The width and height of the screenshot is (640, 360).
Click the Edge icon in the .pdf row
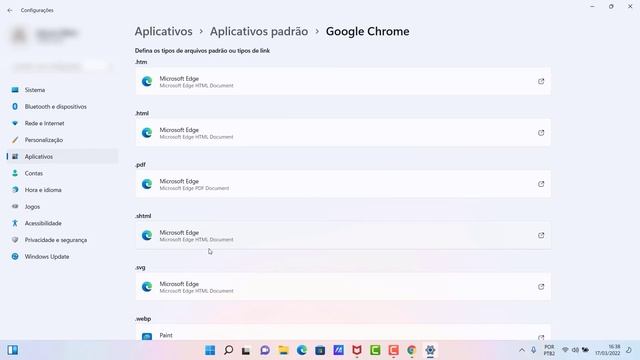click(147, 184)
